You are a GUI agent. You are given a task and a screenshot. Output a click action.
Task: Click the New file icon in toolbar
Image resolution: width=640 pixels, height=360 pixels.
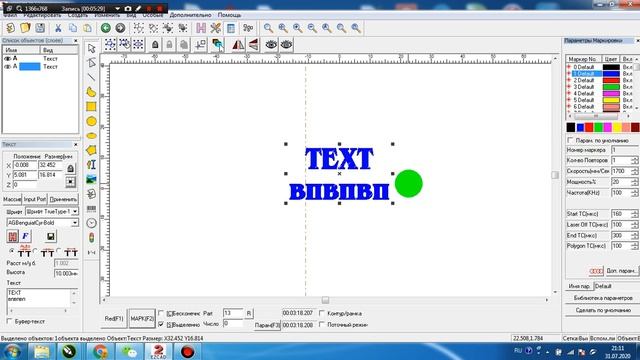click(x=11, y=28)
